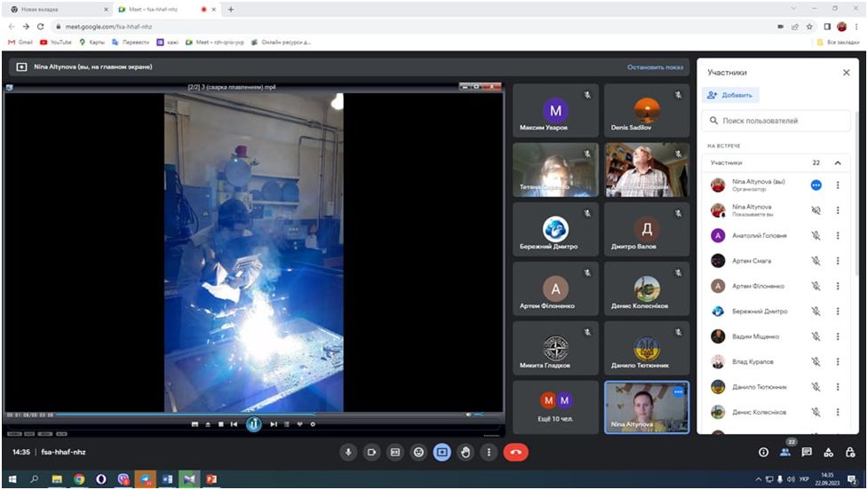Toggle the camera in the Meet toolbar
The height and width of the screenshot is (490, 868).
[371, 453]
